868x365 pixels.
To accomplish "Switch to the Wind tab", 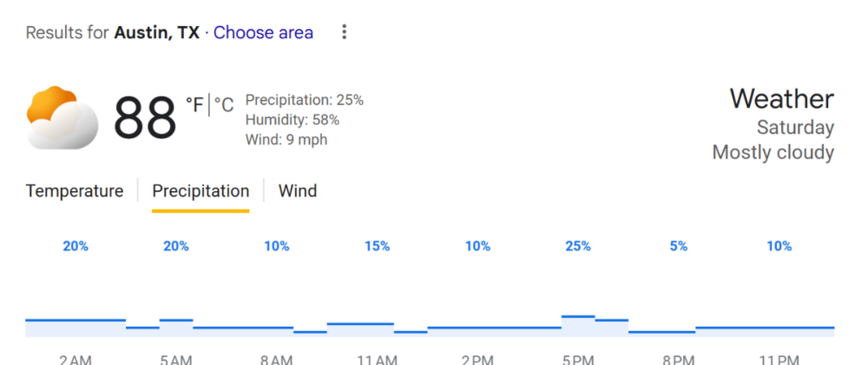I will coord(298,191).
